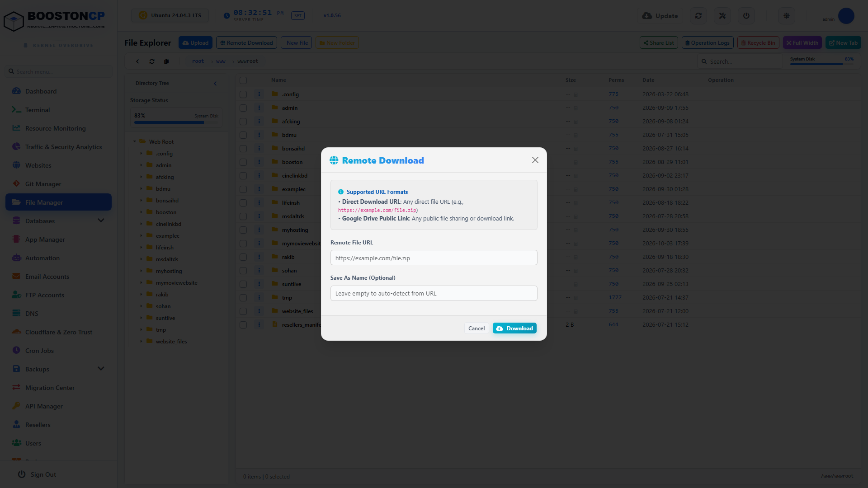Open Cron Jobs in sidebar
The image size is (868, 488).
[58, 351]
